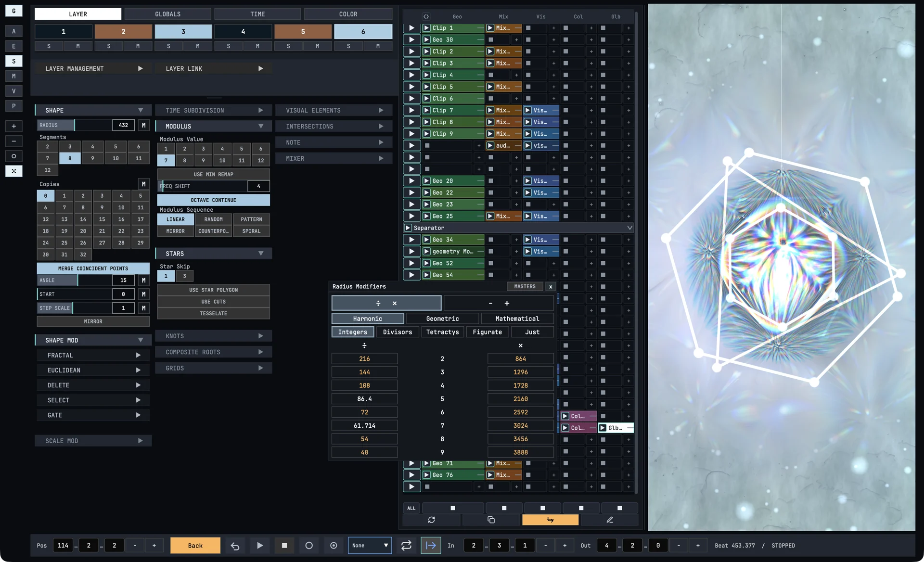Enable Use Min Remap
The image size is (924, 562).
(x=213, y=174)
